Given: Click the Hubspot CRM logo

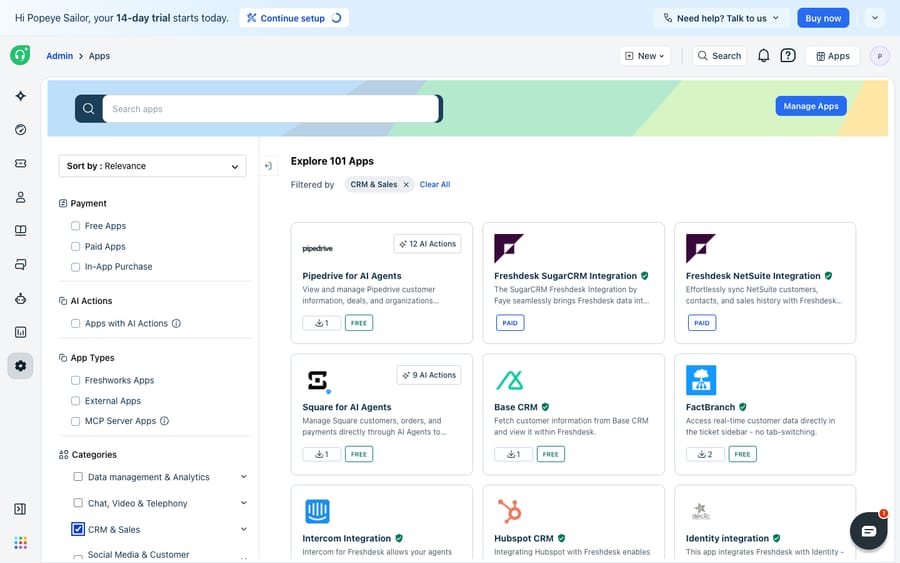Looking at the screenshot, I should [x=509, y=511].
